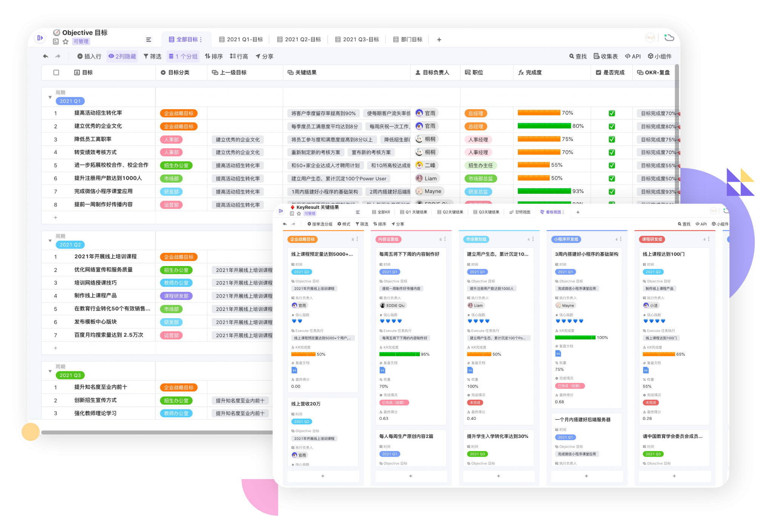Click 分享 share in Objective toolbar
Screen dimensions: 774x532
click(x=265, y=56)
